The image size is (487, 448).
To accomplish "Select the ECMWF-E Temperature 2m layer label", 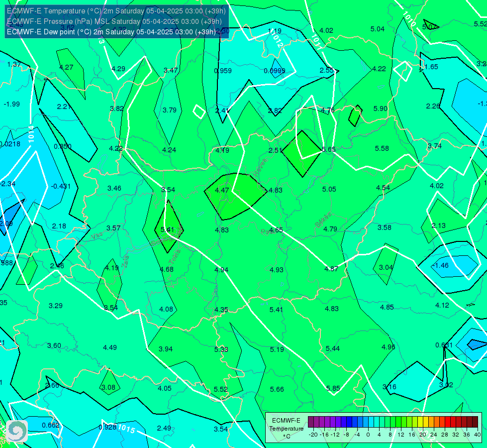I will click(x=116, y=11).
